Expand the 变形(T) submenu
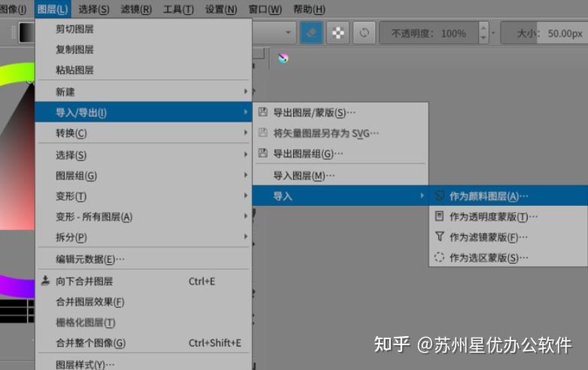Viewport: 588px width, 370px height. pos(144,196)
